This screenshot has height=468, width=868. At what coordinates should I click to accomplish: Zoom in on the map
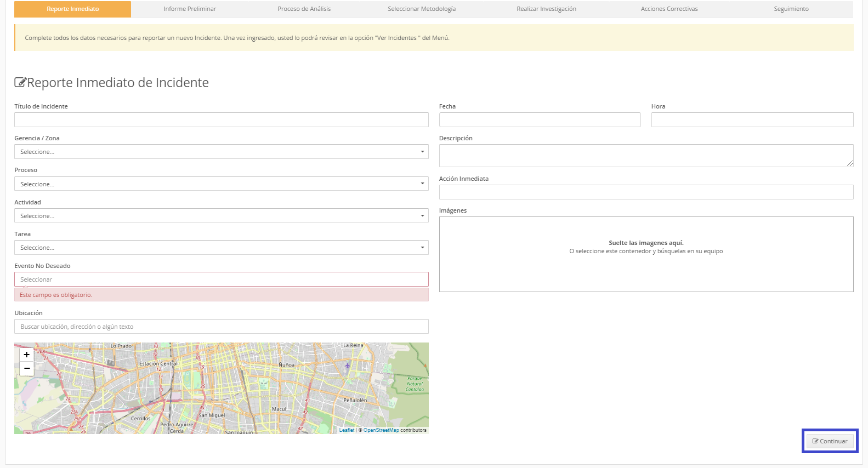click(26, 355)
